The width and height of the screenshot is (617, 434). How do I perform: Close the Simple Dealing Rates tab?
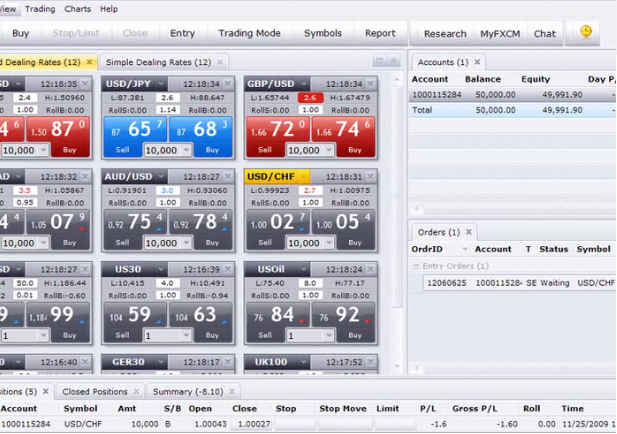[220, 62]
